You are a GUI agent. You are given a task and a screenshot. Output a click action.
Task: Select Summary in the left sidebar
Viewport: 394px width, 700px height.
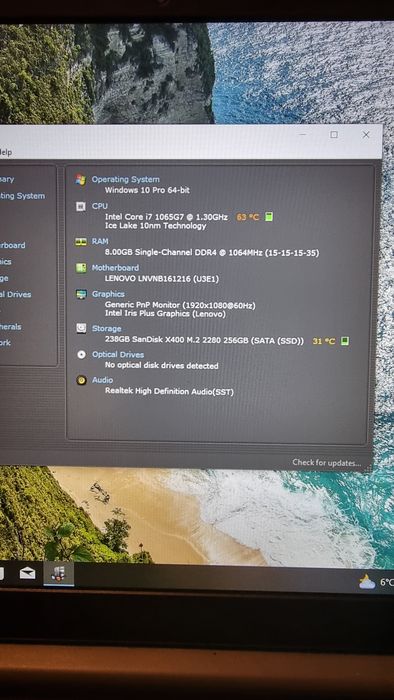pos(7,179)
